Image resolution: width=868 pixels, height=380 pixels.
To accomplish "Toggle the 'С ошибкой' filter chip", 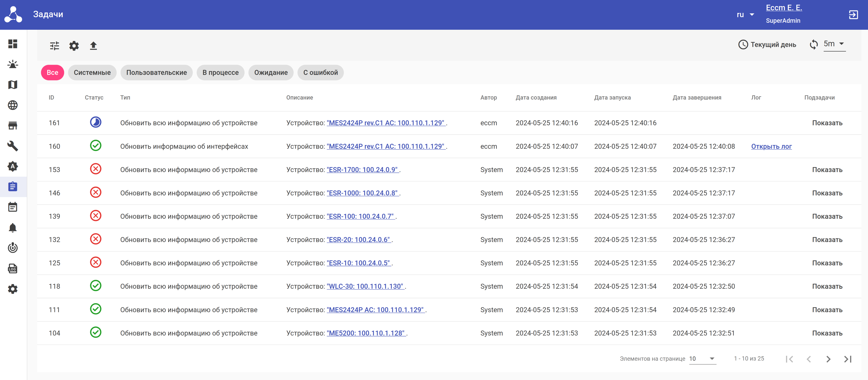I will (320, 72).
